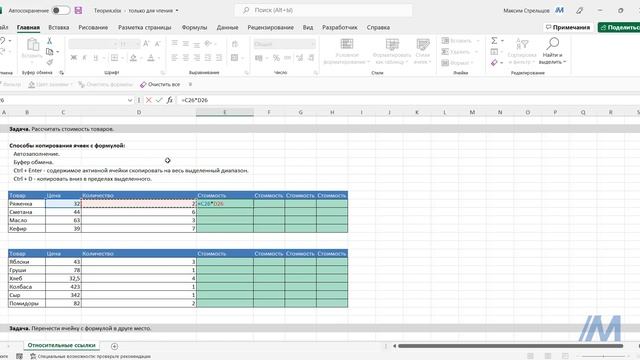
Task: Click the Примечания comments button
Action: pos(568,27)
